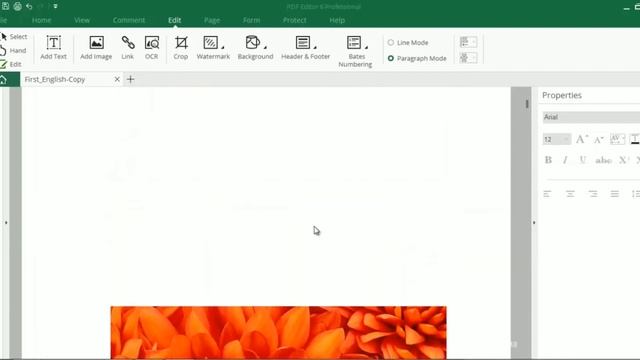Select the Crop tool
Viewport: 640px width, 360px height.
click(181, 48)
